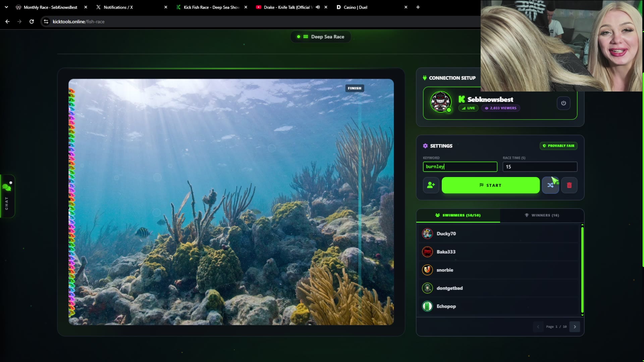Viewport: 644px width, 362px height.
Task: Delete swimmers with the red trash icon
Action: click(x=569, y=185)
